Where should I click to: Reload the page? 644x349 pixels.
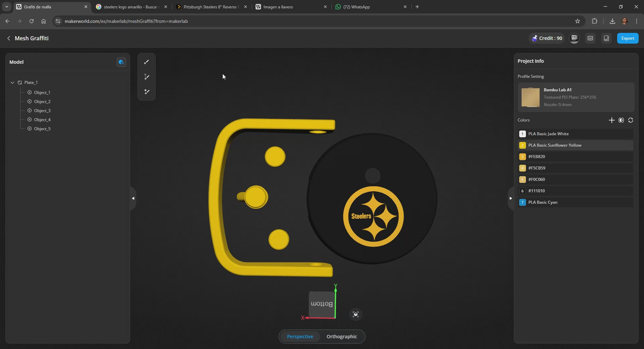tap(32, 21)
